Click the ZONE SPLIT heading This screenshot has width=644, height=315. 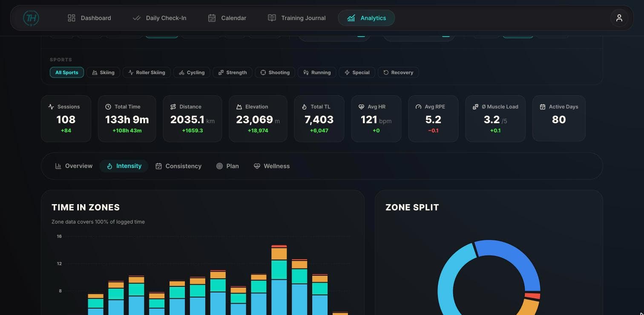click(412, 207)
